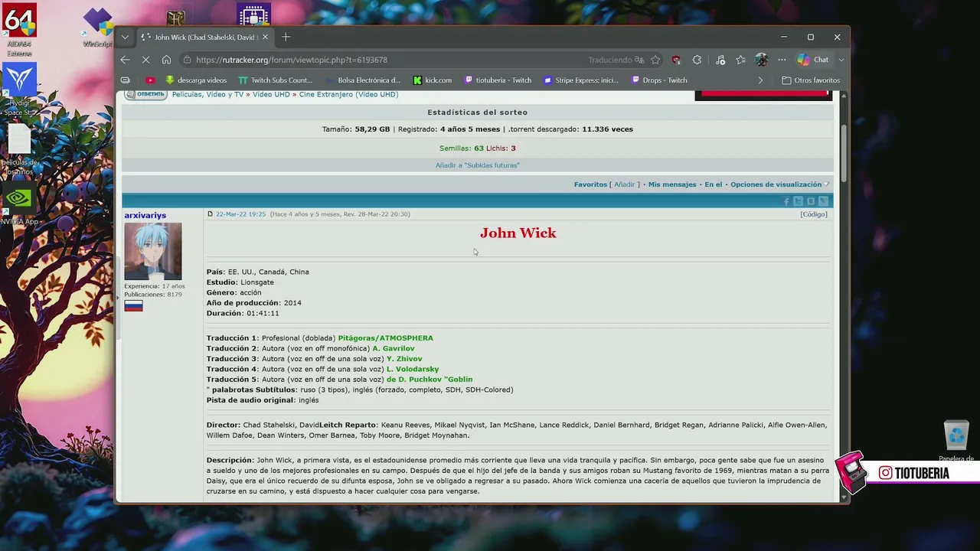Screen dimensions: 980x551
Task: Open the Copilot Chat button
Action: coord(812,60)
